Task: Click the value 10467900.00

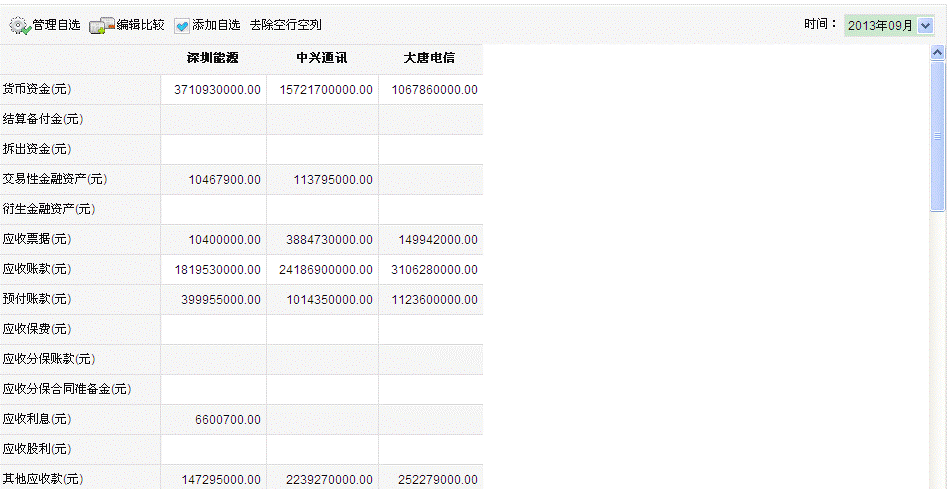Action: 225,180
